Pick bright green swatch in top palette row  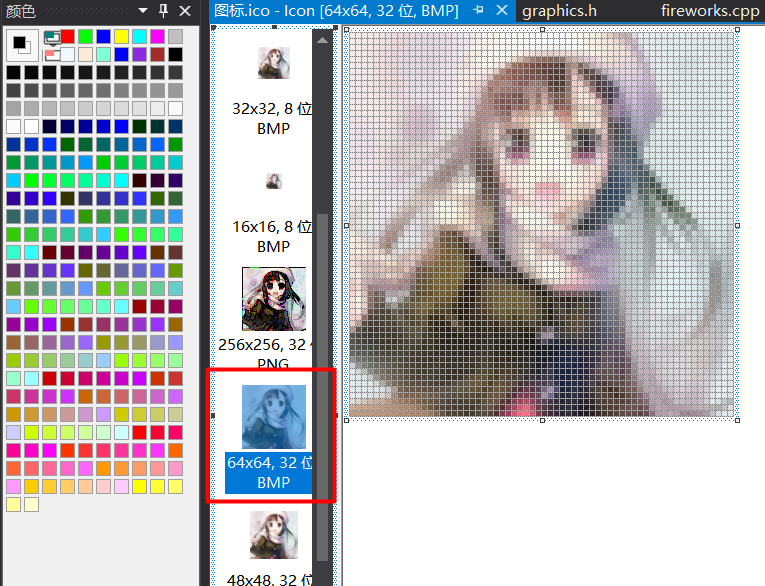coord(85,36)
